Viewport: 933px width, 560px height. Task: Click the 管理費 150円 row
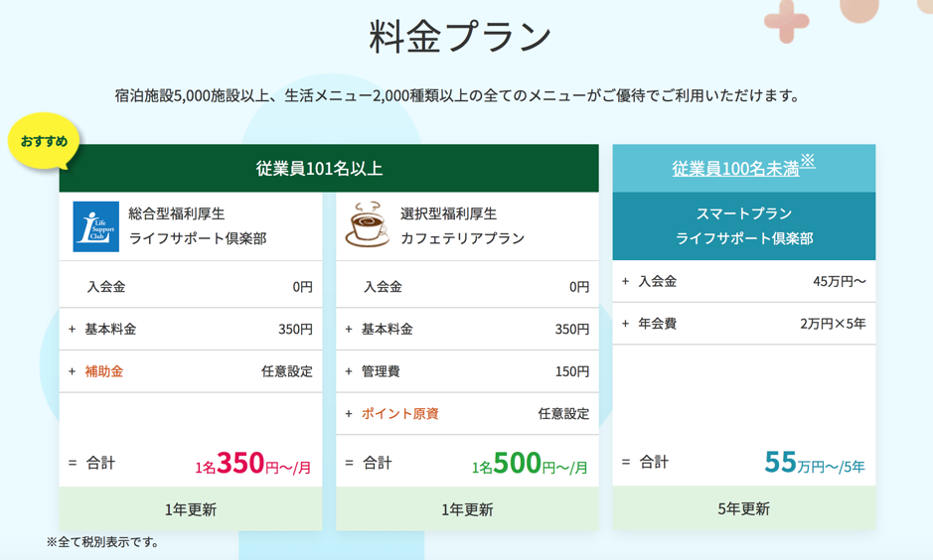(467, 371)
